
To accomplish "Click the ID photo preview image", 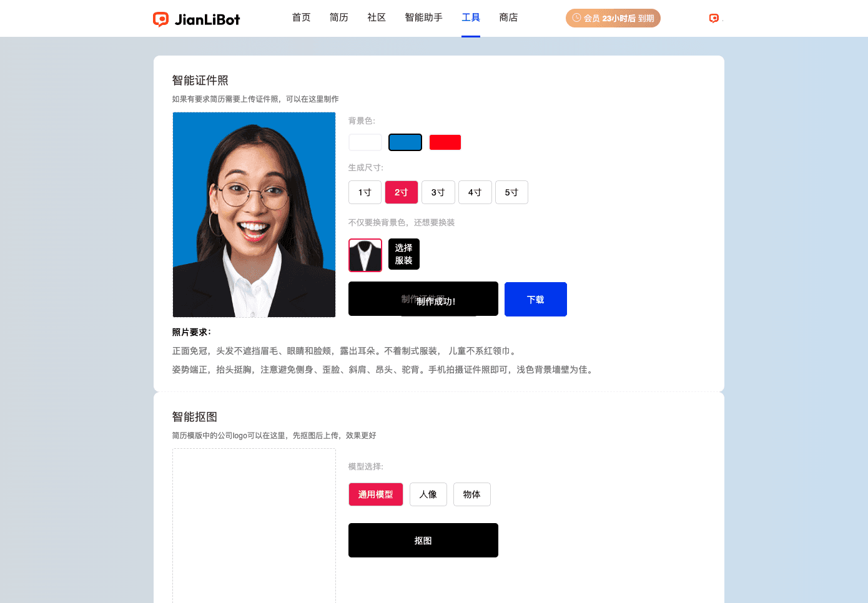I will click(x=254, y=215).
